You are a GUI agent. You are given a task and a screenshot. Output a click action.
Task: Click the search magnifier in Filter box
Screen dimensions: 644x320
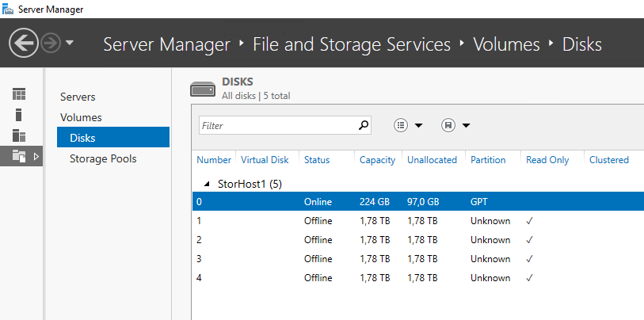tap(363, 125)
